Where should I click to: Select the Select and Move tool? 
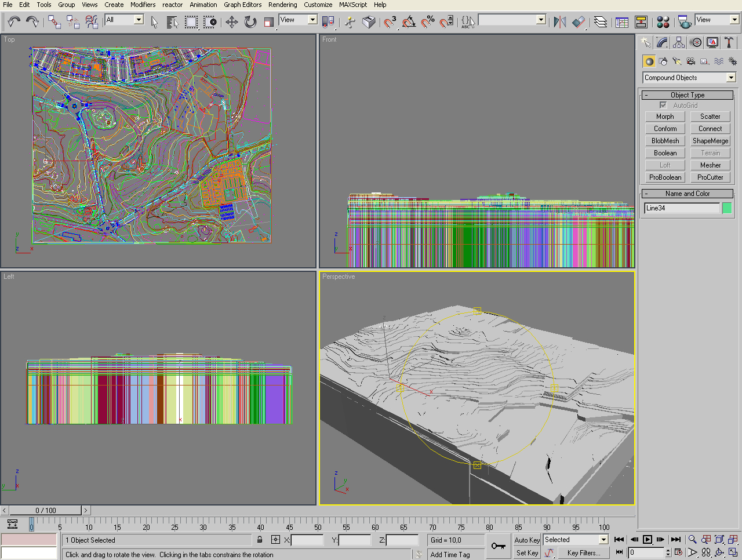tap(231, 22)
